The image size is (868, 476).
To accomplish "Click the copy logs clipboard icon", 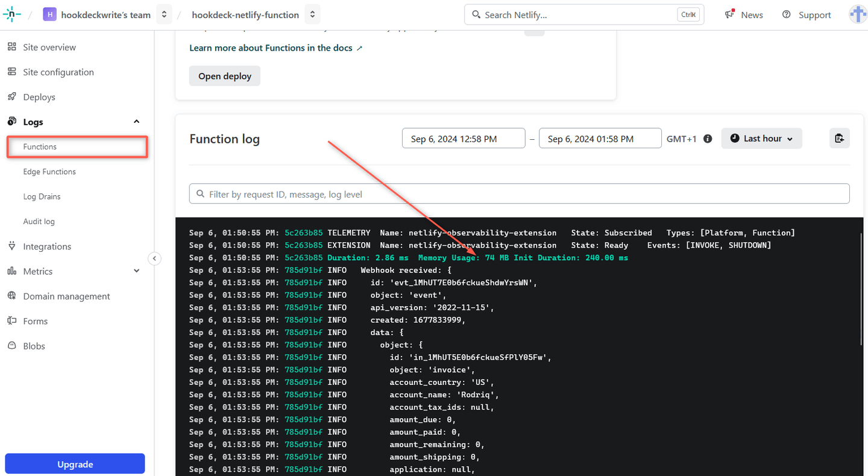I will (x=839, y=138).
